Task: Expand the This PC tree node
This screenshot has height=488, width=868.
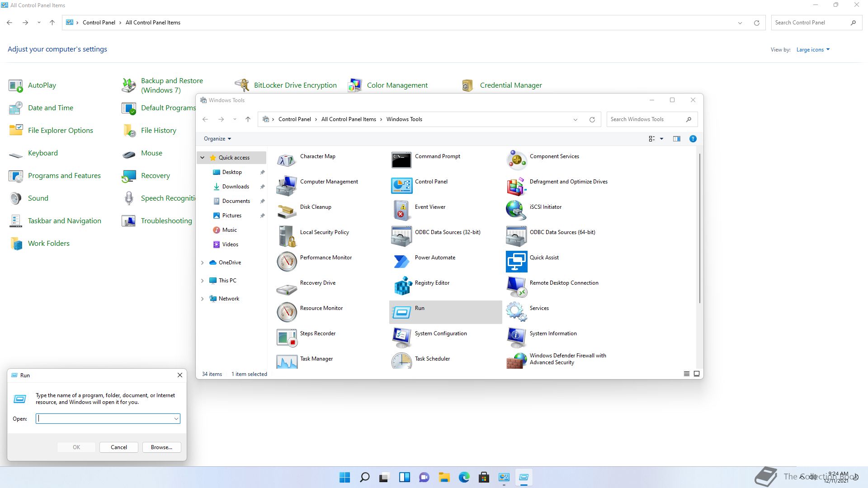Action: [x=202, y=281]
